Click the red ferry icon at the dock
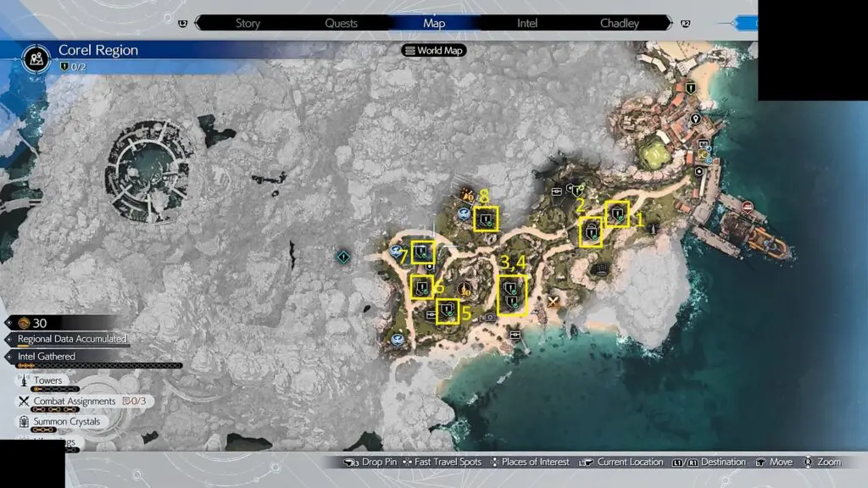 (x=748, y=207)
